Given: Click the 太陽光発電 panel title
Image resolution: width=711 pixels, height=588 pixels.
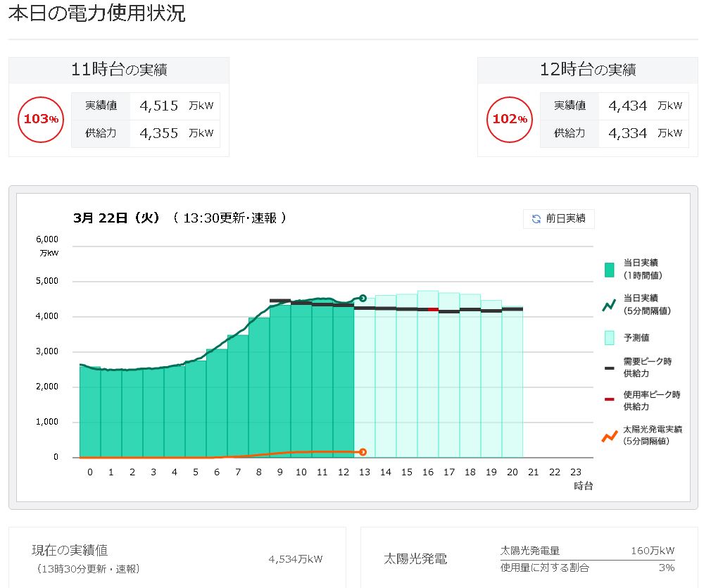Looking at the screenshot, I should 415,559.
